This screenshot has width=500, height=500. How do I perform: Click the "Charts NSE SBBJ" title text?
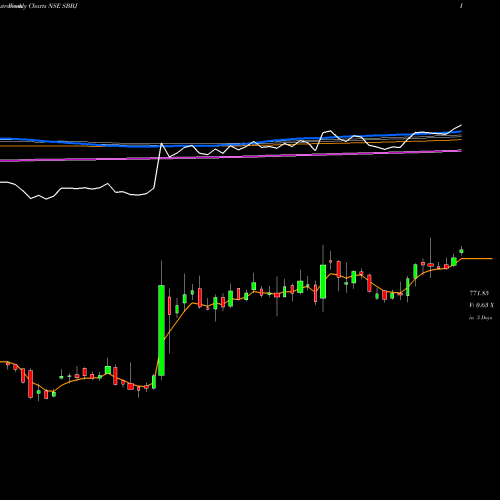(x=53, y=6)
